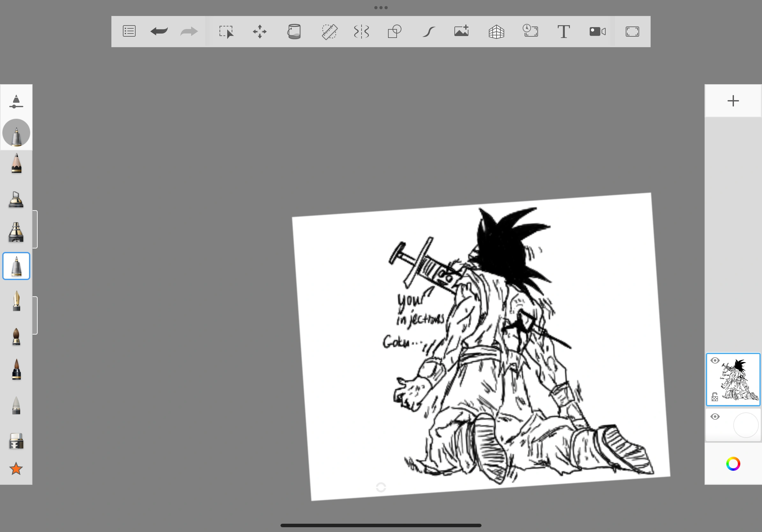Enter fullscreen canvas view
This screenshot has width=762, height=532.
(632, 32)
